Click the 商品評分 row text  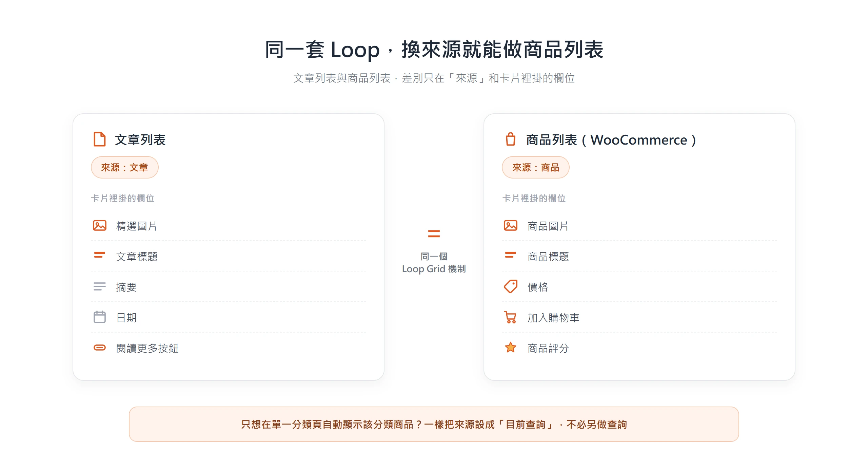pos(548,348)
